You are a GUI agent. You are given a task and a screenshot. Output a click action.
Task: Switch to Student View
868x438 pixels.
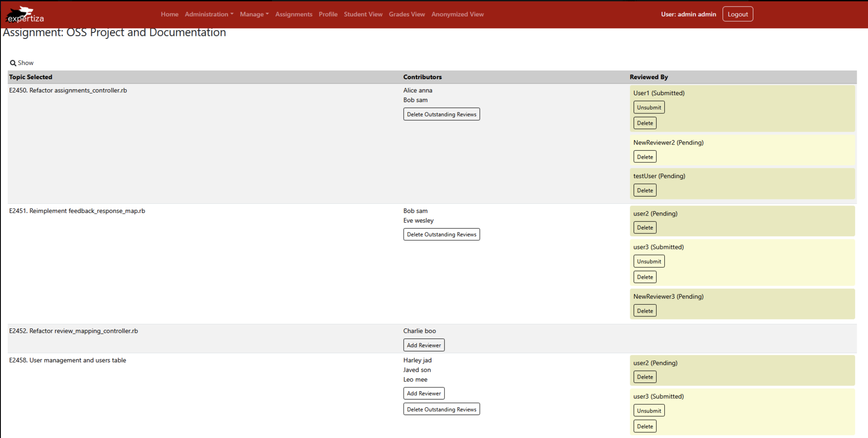(x=363, y=14)
